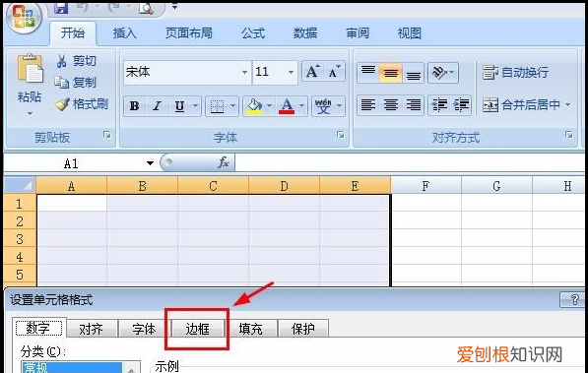This screenshot has height=373, width=588.
Task: Expand the merge and center dropdown arrow
Action: pos(567,105)
